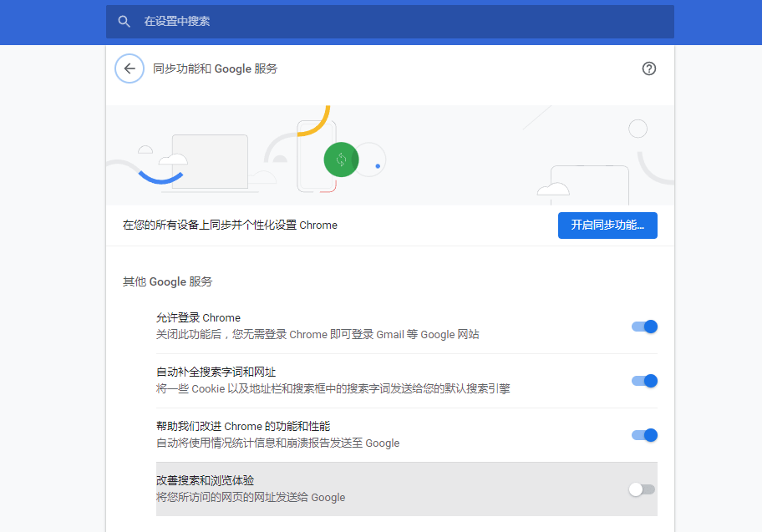Click description 将一些 Cookie 以及地址栏和搜索框中的搜索字词

333,388
